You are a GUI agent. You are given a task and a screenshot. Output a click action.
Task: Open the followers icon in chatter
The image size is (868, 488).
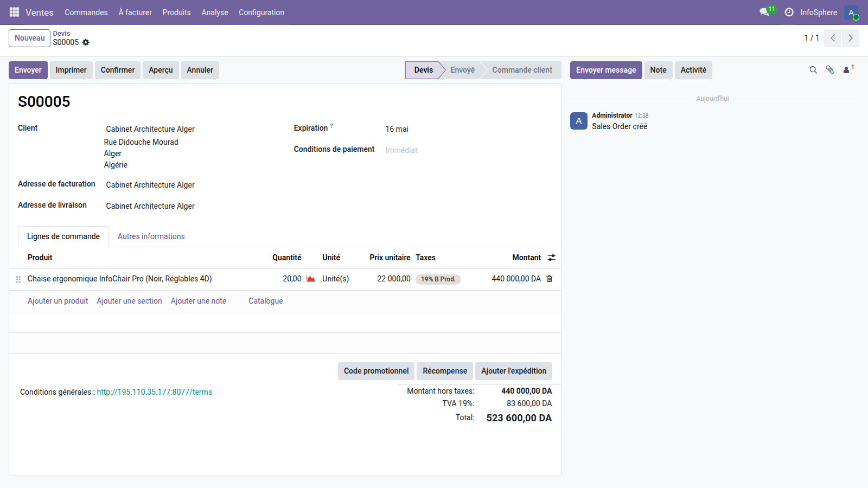pyautogui.click(x=847, y=70)
